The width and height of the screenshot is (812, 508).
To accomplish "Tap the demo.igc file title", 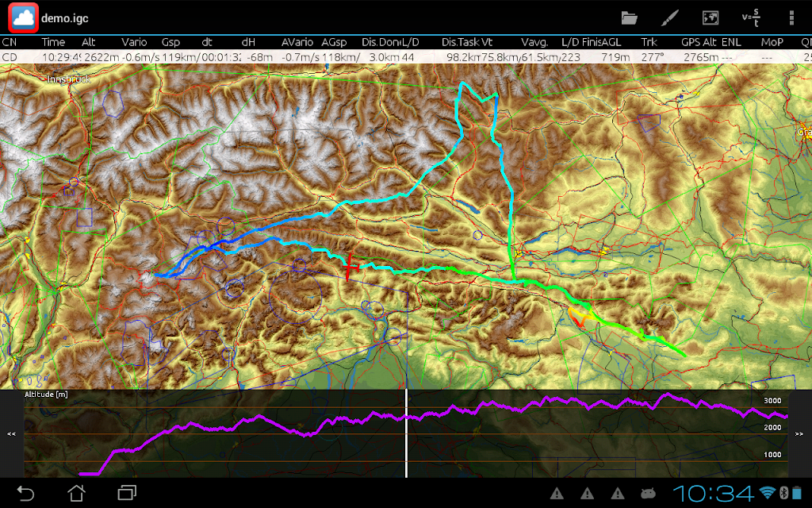I will (65, 18).
